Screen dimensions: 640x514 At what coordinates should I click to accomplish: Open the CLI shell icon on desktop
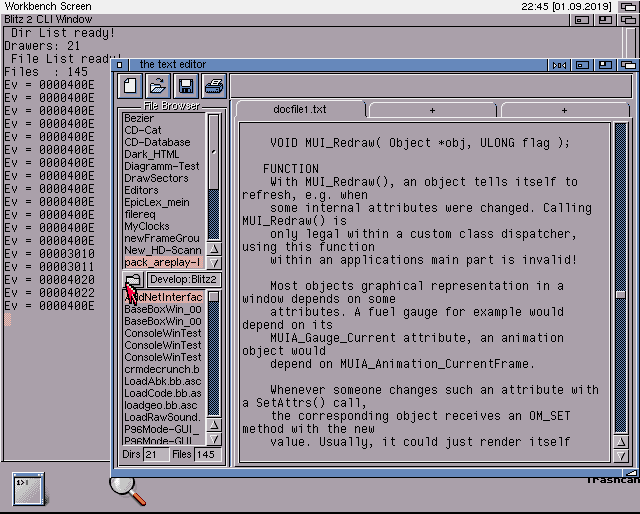coord(27,489)
